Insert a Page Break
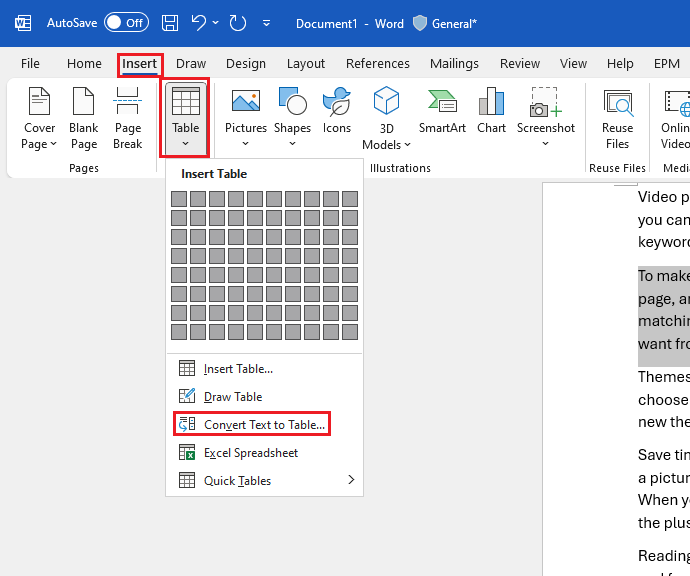The width and height of the screenshot is (690, 576). (128, 118)
